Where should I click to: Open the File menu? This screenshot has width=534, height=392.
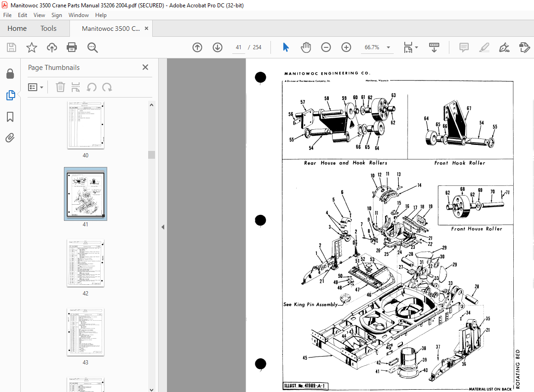(x=7, y=15)
